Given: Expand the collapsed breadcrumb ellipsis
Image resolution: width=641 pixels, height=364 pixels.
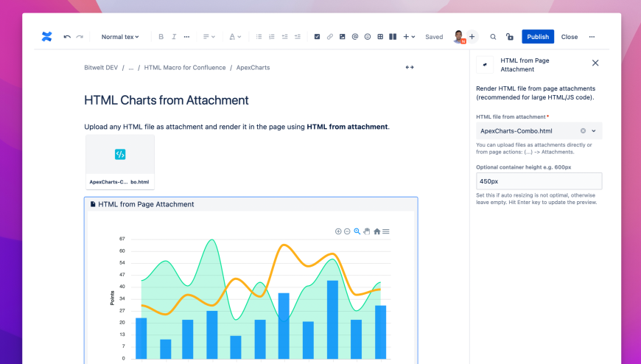Looking at the screenshot, I should [x=131, y=68].
